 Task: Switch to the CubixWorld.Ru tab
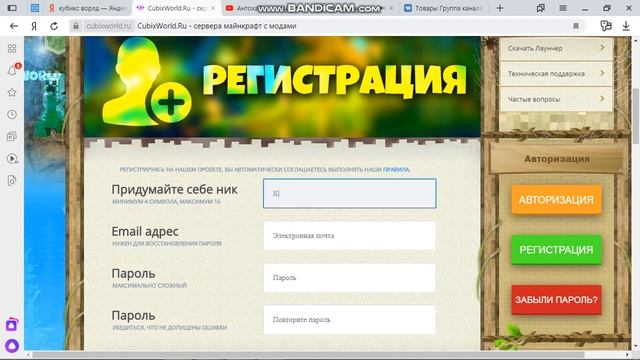tap(177, 8)
